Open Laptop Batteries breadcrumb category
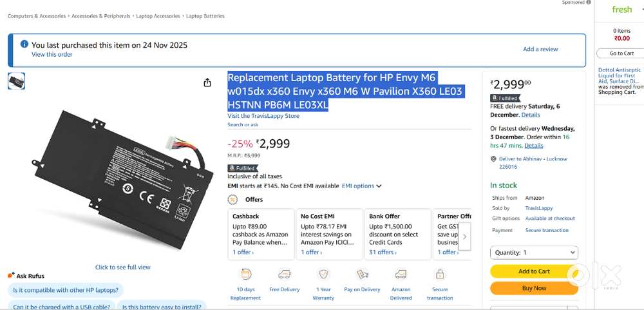The height and width of the screenshot is (310, 644). 205,16
